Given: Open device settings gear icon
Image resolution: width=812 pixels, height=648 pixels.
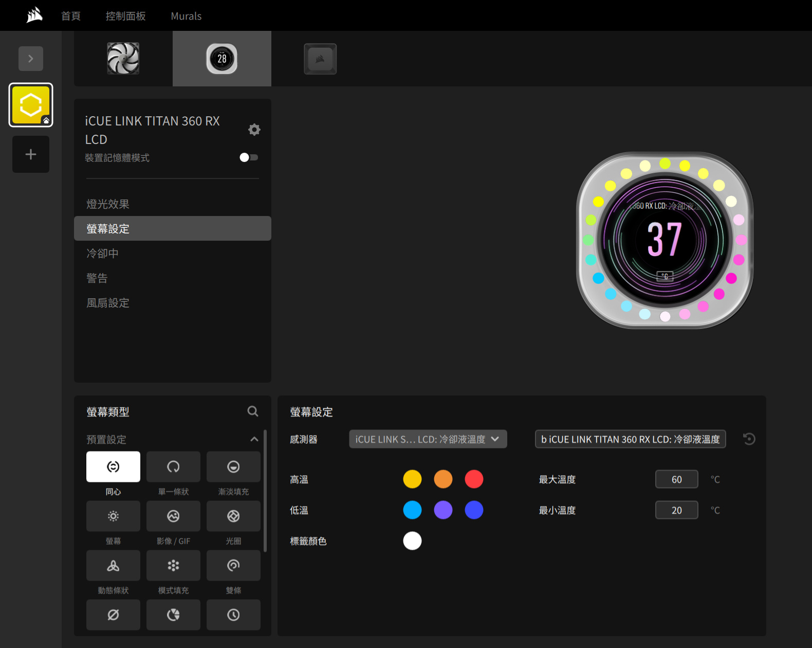Looking at the screenshot, I should 254,130.
